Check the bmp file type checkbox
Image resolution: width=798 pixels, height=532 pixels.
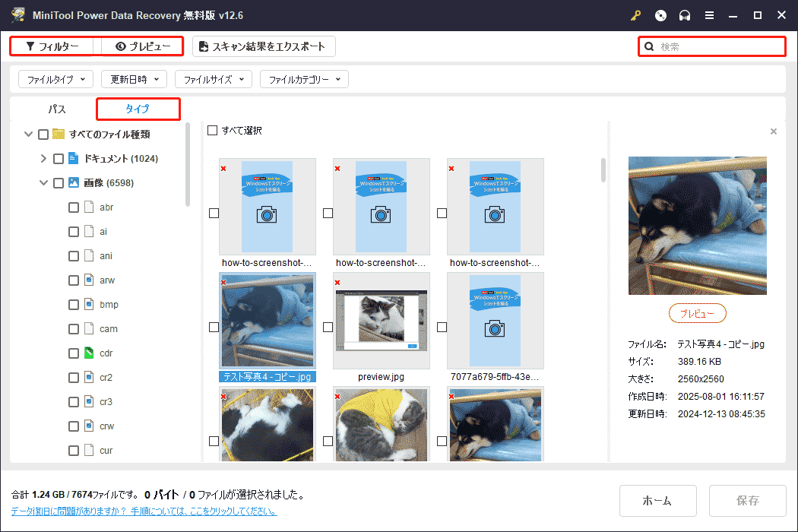[x=74, y=304]
